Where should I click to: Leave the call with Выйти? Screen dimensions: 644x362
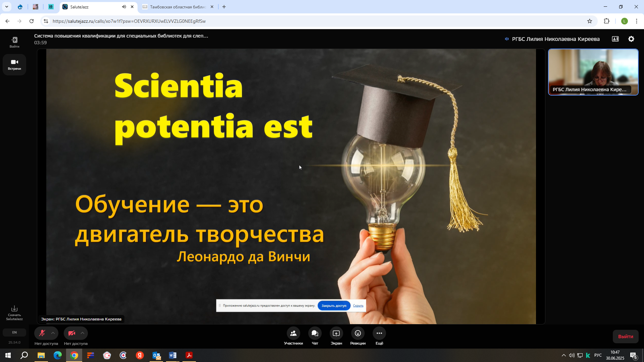(626, 337)
